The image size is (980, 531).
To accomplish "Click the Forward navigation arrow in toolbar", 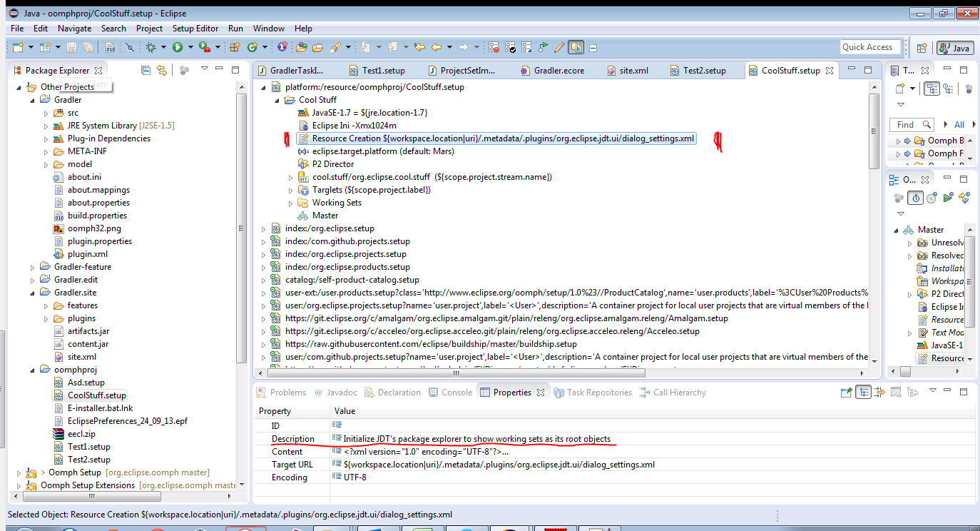I will tap(464, 48).
